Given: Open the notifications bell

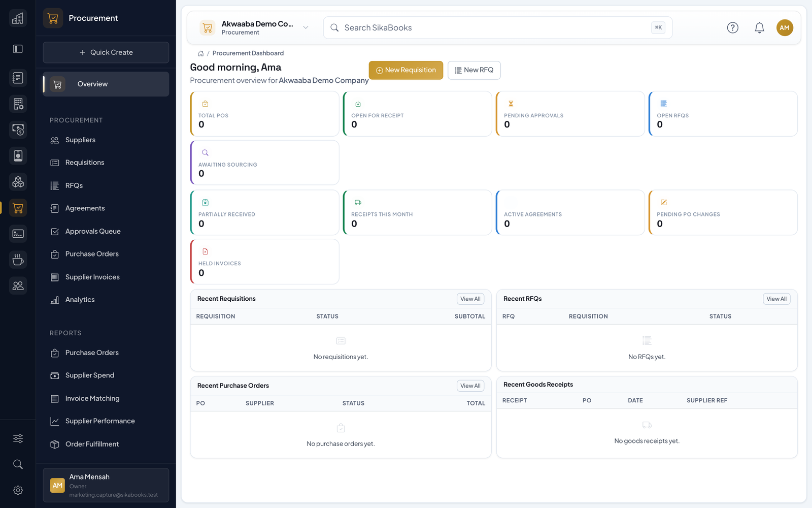Looking at the screenshot, I should tap(759, 28).
